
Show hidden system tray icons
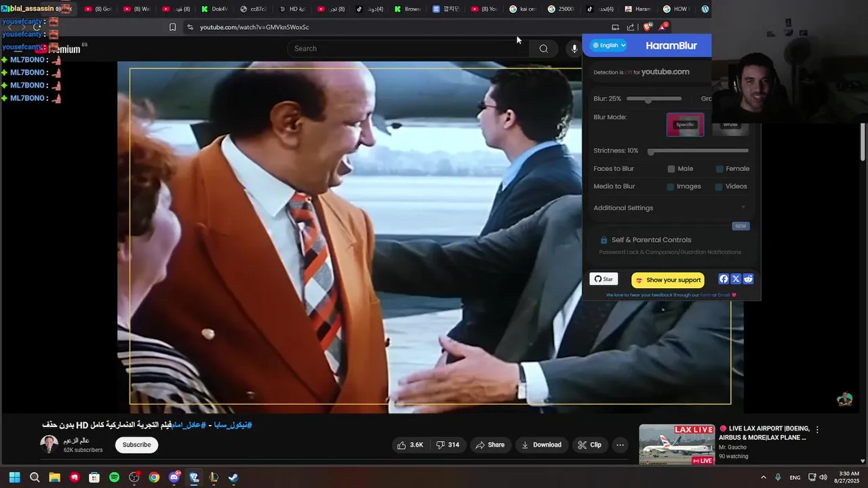point(763,477)
